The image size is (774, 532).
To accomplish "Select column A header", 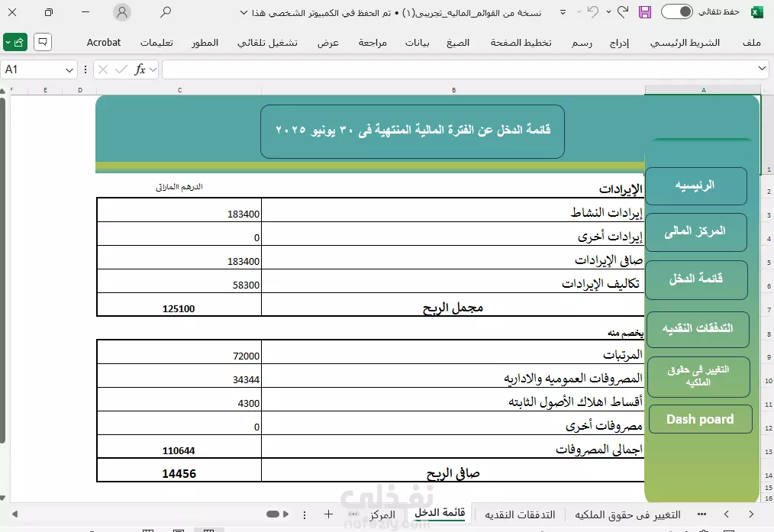I will pyautogui.click(x=703, y=90).
